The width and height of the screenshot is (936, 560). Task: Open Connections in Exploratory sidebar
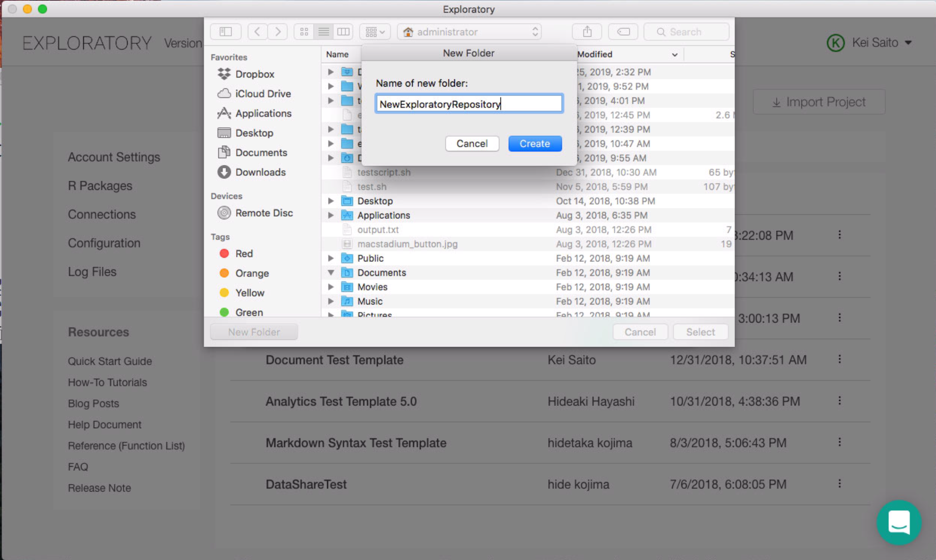pos(102,214)
